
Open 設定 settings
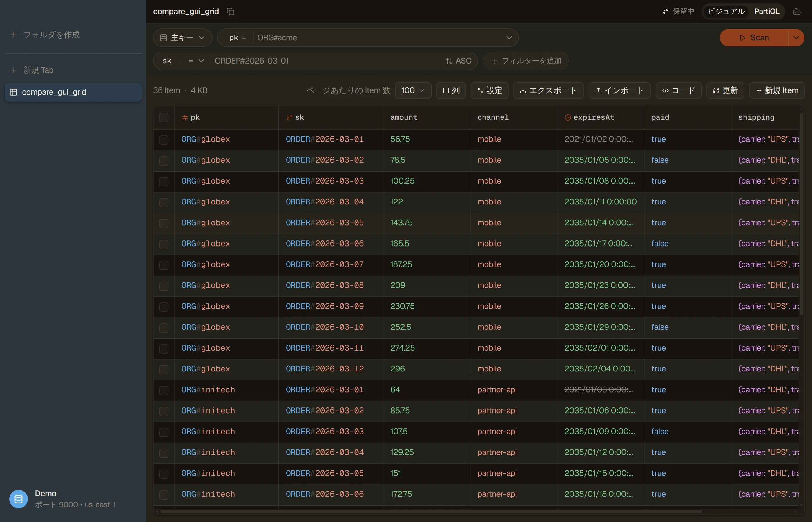click(489, 90)
